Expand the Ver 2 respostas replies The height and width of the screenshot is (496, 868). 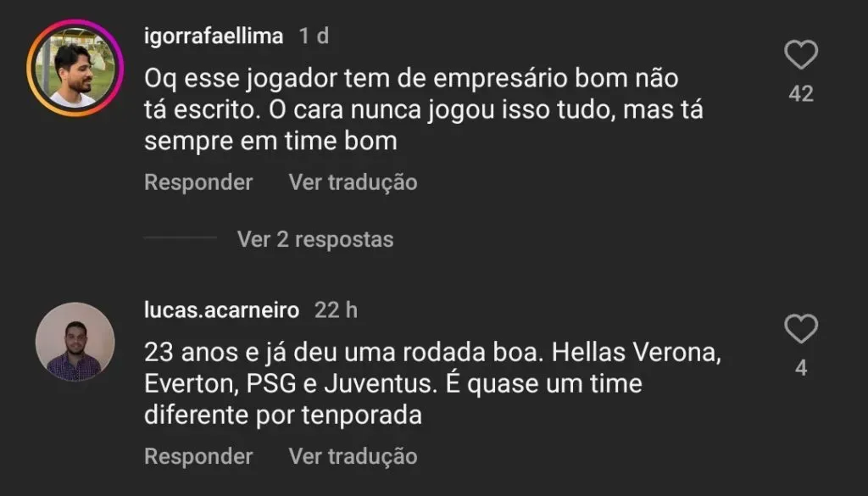[x=315, y=239]
